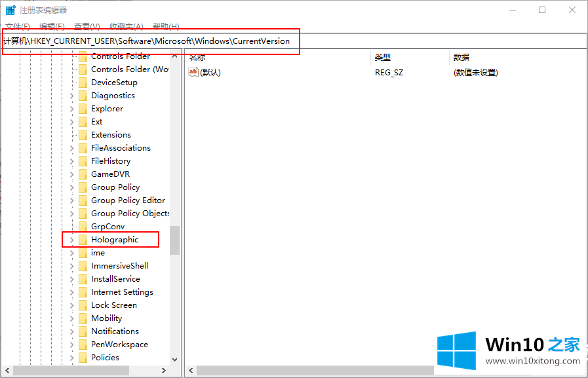Image resolution: width=588 pixels, height=378 pixels.
Task: Expand the Lock Screen key
Action: click(x=71, y=306)
